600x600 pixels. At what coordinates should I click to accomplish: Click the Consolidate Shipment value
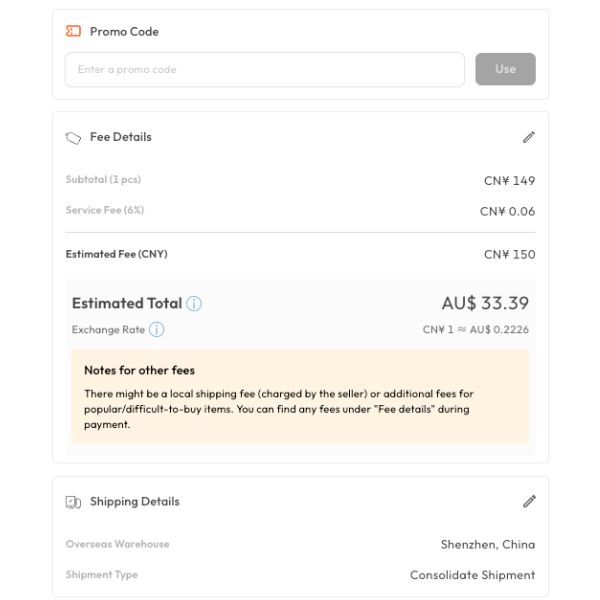point(472,575)
